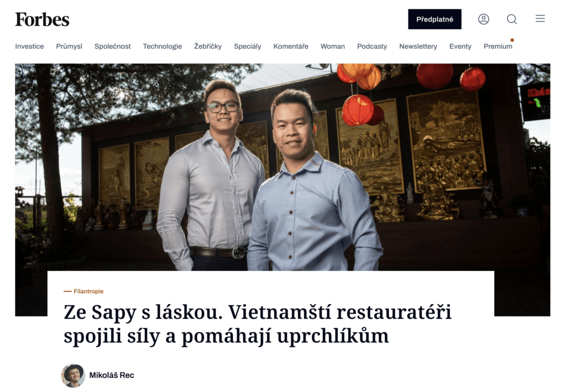The height and width of the screenshot is (392, 566).
Task: Open Žebříčky rankings page
Action: click(208, 46)
